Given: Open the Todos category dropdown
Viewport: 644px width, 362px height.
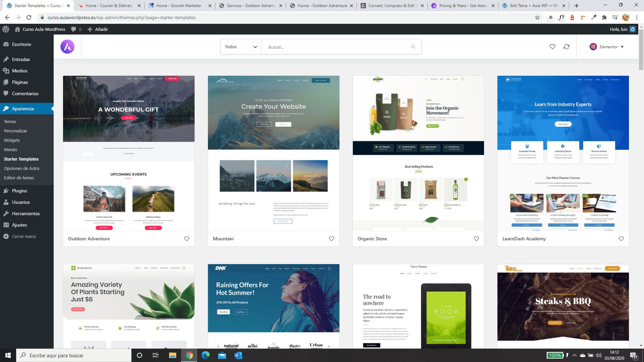Looking at the screenshot, I should point(241,47).
